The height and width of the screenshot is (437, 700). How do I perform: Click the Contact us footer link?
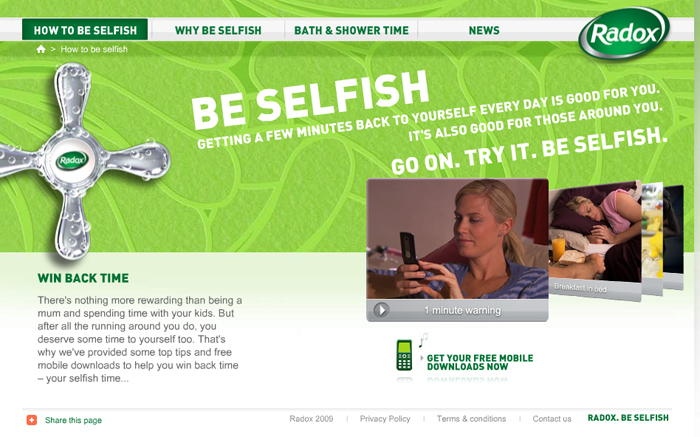tap(552, 419)
